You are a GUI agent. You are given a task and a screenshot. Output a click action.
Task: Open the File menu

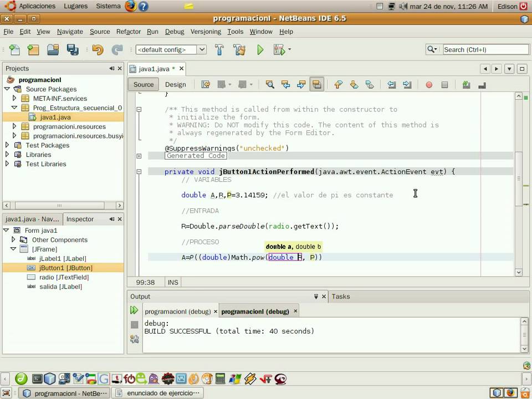coord(8,32)
